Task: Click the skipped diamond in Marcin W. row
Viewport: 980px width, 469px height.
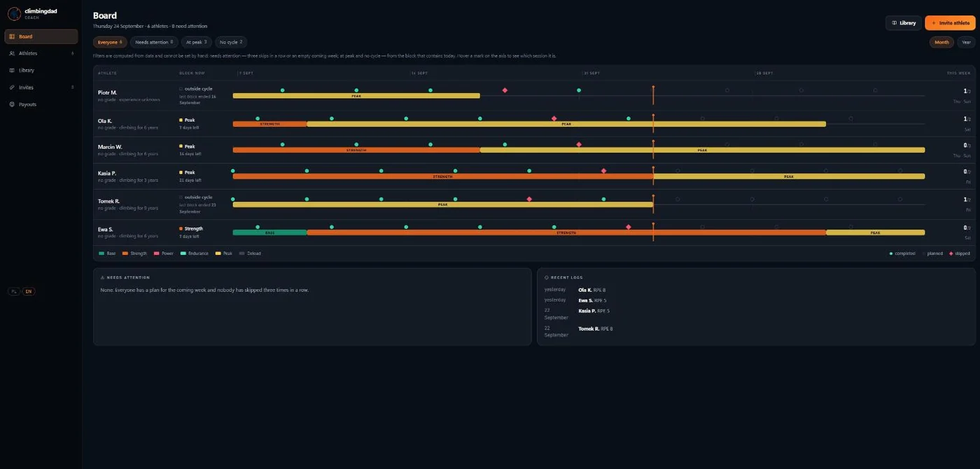Action: tap(579, 144)
